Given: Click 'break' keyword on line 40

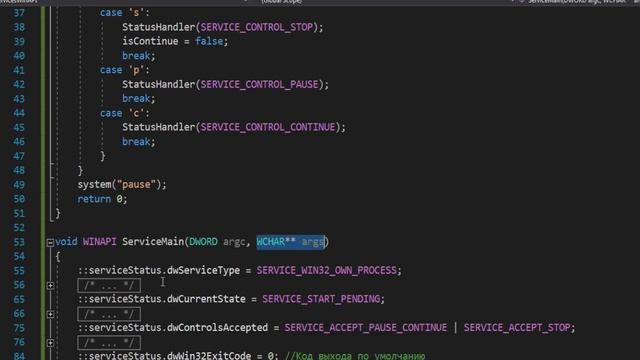Looking at the screenshot, I should coord(136,56).
